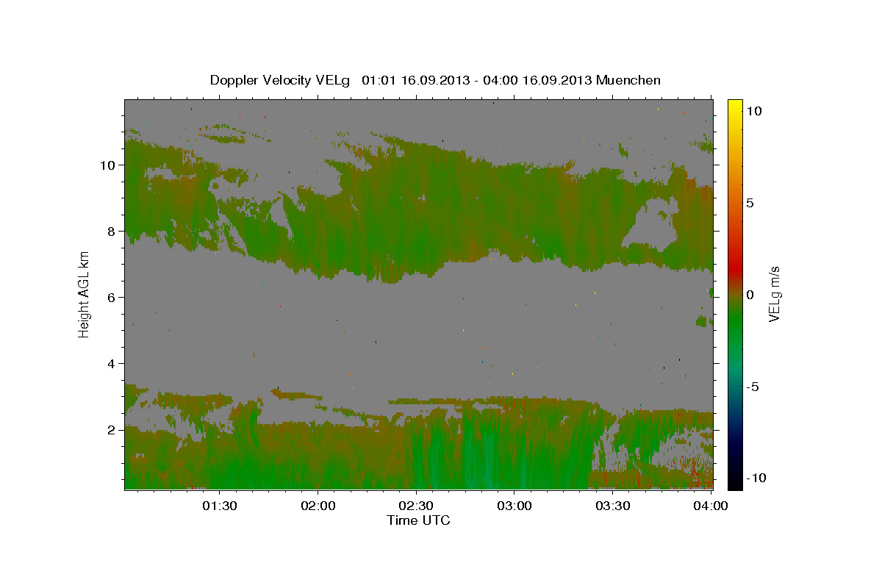Click the lower precipitation layer near 02:45
This screenshot has height=588, width=882.
coord(465,448)
